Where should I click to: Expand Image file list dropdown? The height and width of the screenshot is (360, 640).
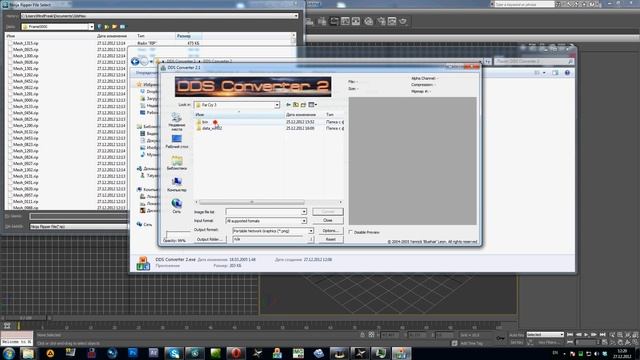point(304,212)
